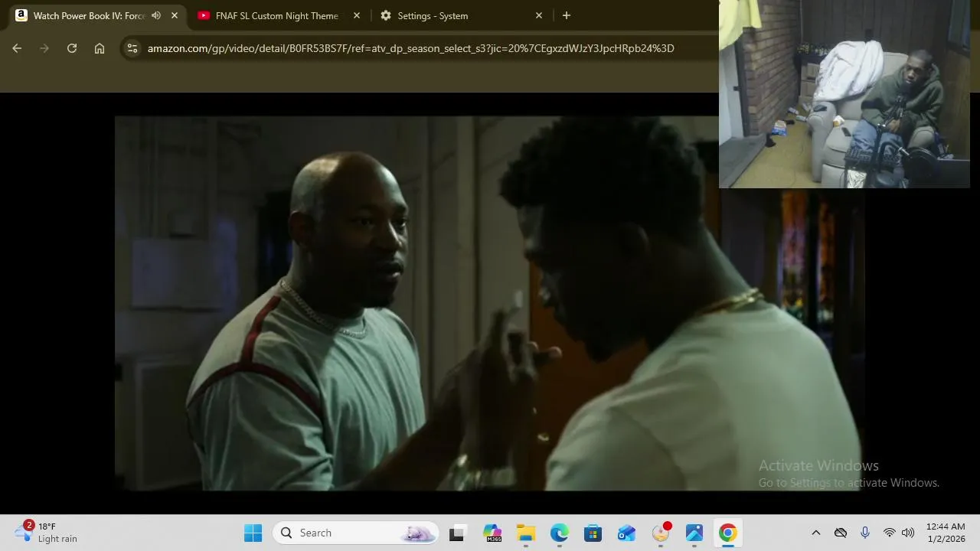Close the FNAF SL Custom Night tab
The image size is (980, 551).
[357, 15]
